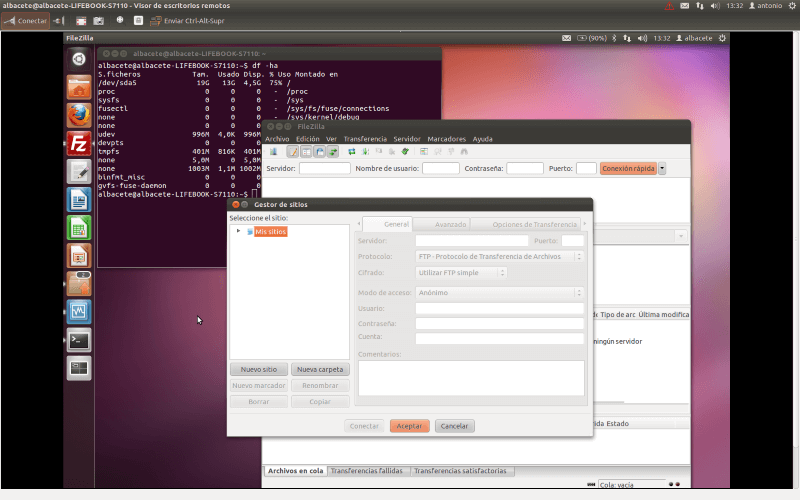Open the session gear menu in the remote panel
This screenshot has height=500, width=800.
click(x=722, y=38)
